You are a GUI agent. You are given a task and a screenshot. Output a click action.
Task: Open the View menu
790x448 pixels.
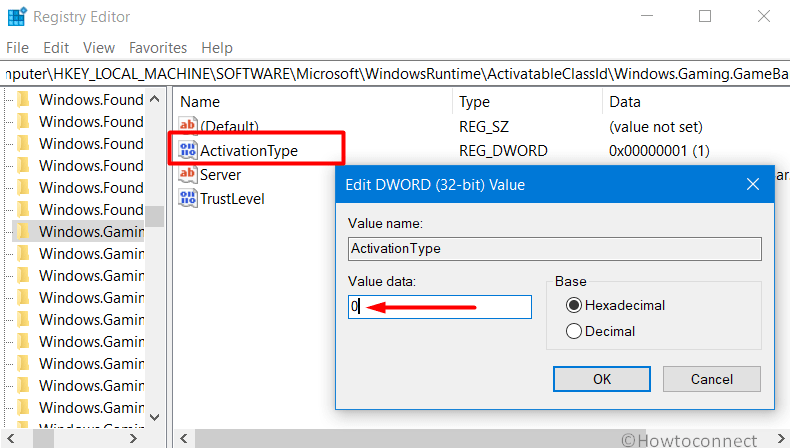[x=99, y=48]
